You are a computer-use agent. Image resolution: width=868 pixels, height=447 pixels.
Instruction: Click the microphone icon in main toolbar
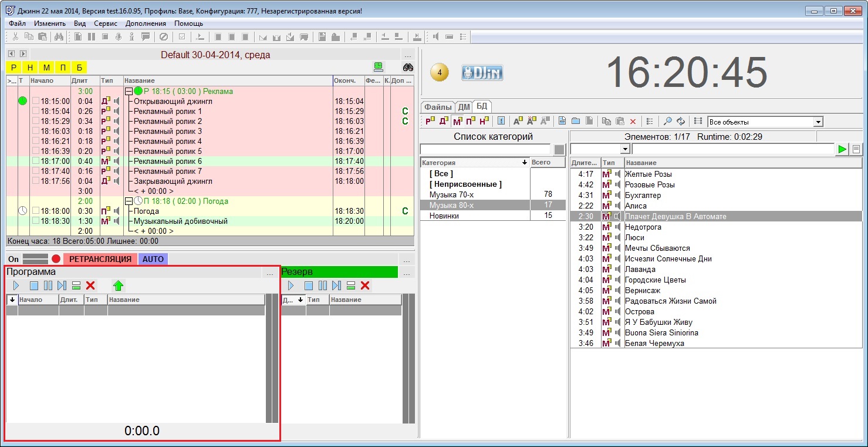click(119, 37)
